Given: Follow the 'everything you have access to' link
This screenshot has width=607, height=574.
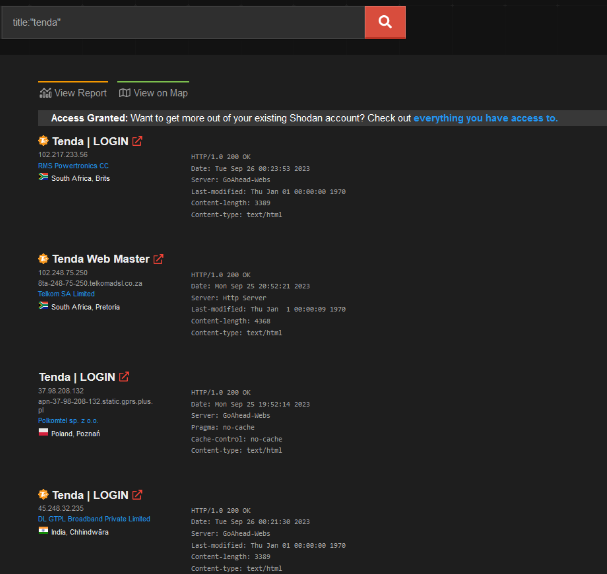Looking at the screenshot, I should [x=485, y=118].
